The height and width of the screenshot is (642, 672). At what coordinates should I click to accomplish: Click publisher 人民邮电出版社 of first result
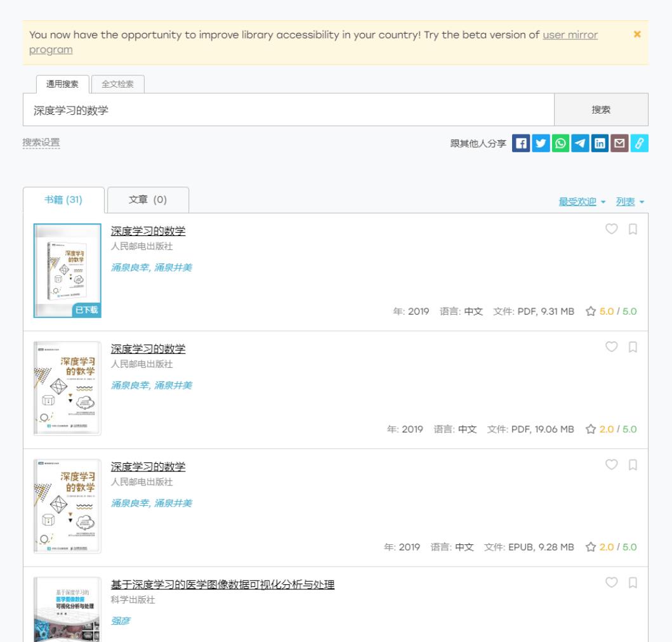point(142,246)
